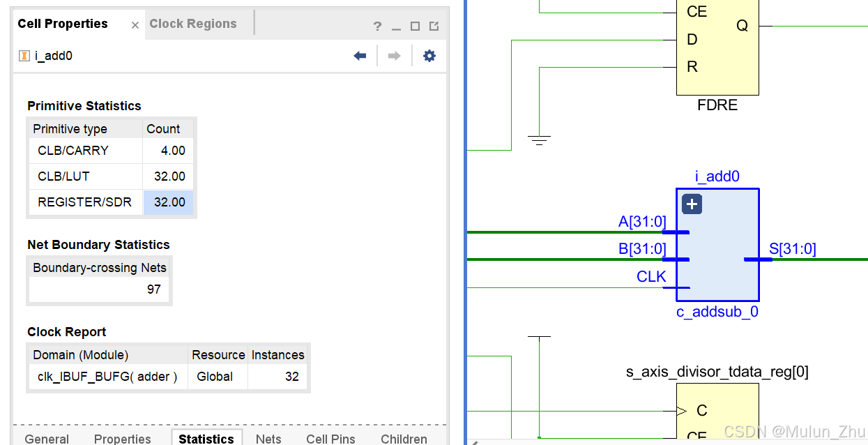Click c_addsub_0 label under i_add0

click(717, 312)
